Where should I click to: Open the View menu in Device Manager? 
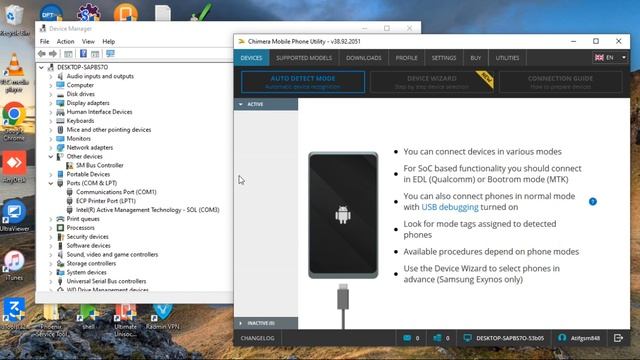(88, 42)
